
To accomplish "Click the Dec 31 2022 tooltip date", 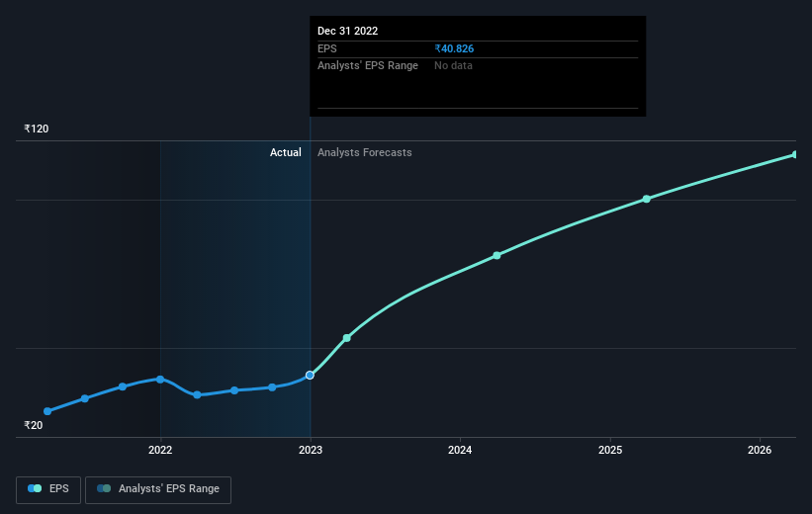I will (x=347, y=31).
